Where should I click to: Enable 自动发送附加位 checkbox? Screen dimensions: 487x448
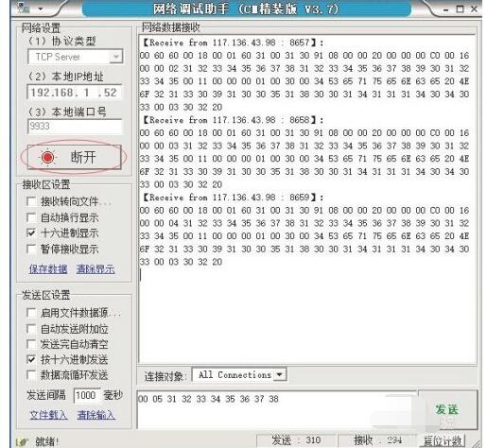[x=31, y=329]
